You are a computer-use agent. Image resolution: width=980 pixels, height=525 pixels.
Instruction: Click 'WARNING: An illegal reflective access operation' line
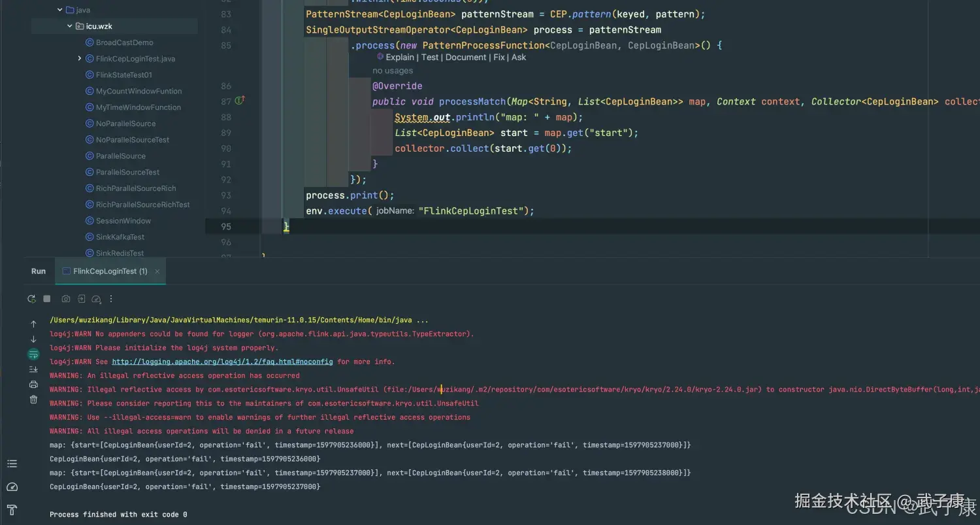tap(174, 376)
